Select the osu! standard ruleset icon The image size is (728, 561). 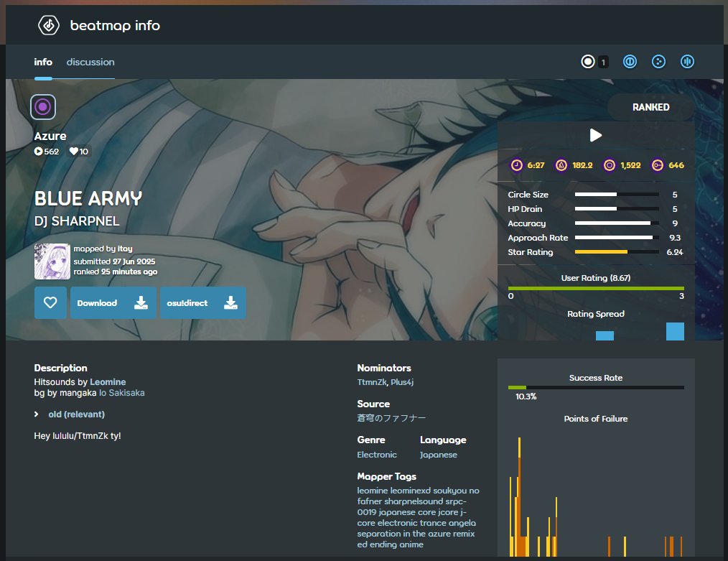[588, 61]
